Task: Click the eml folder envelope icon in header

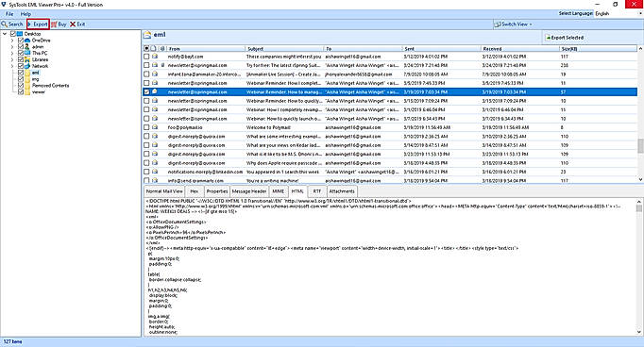Action: point(147,35)
